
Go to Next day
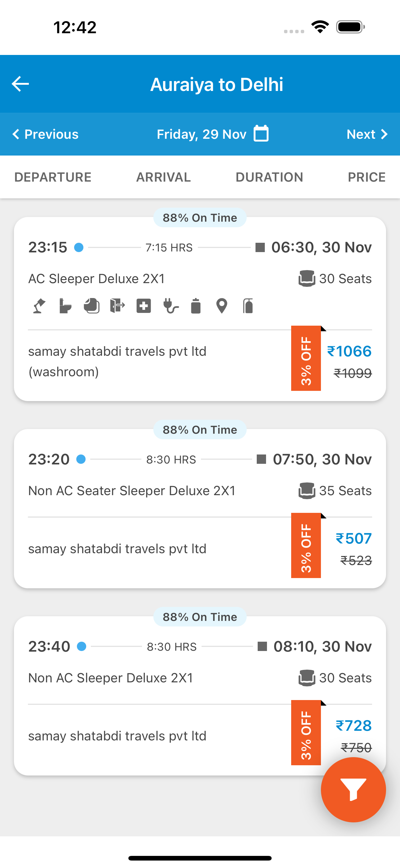point(367,134)
